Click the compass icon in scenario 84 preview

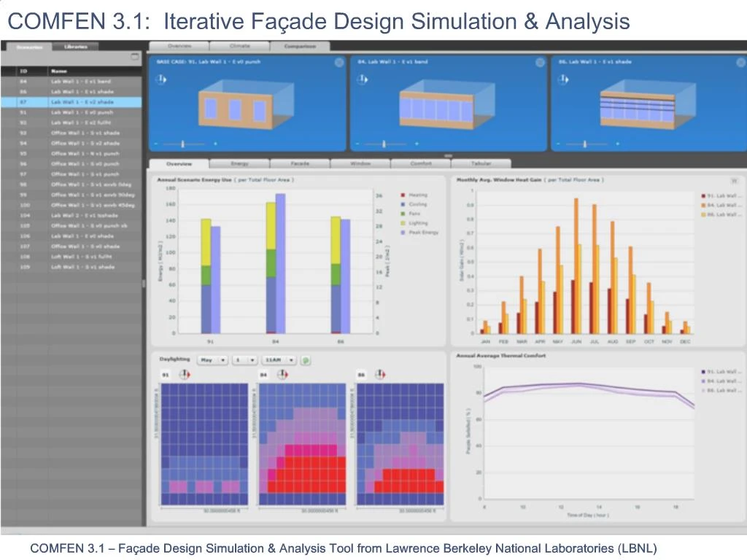363,80
